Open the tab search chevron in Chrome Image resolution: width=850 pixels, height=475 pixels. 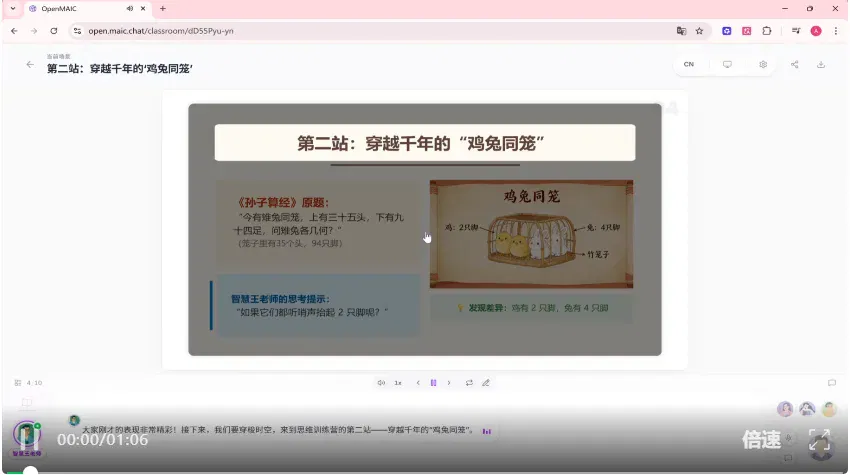pos(13,9)
